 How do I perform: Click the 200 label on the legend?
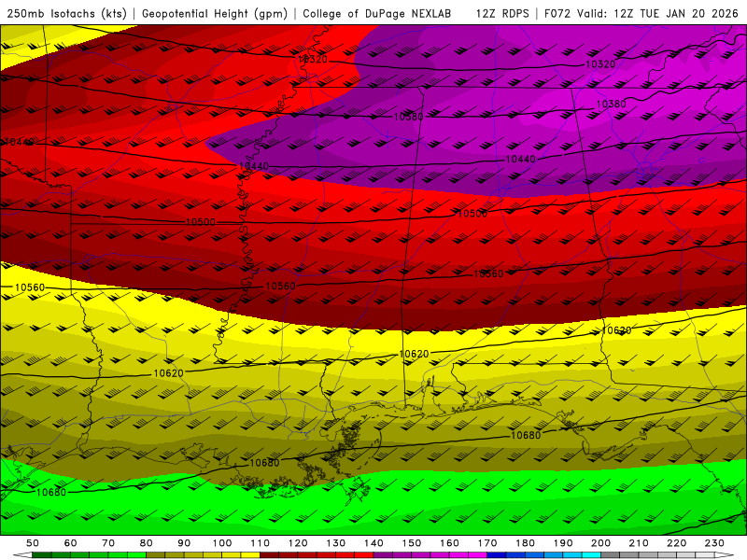600,543
